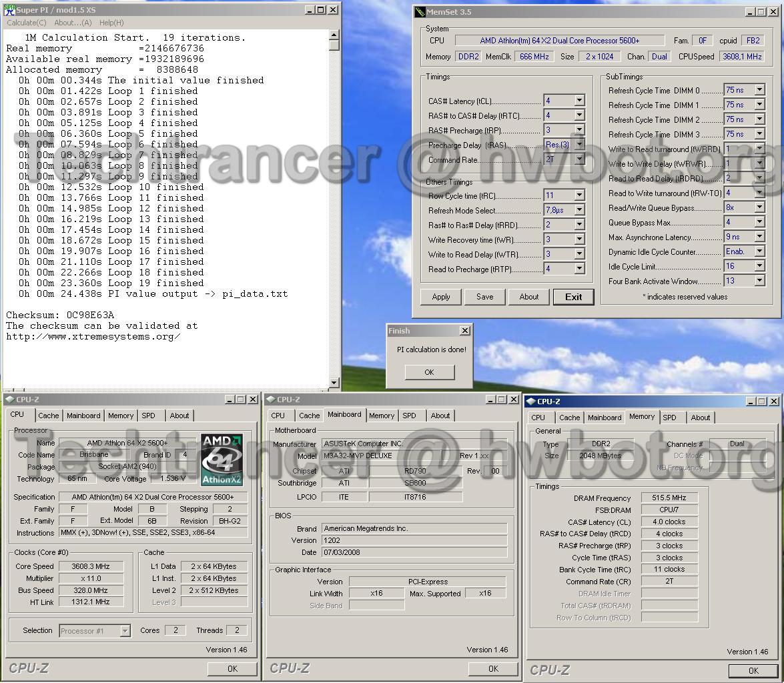Click the MemSet 3.5 title bar icon
The height and width of the screenshot is (683, 784).
tap(419, 11)
